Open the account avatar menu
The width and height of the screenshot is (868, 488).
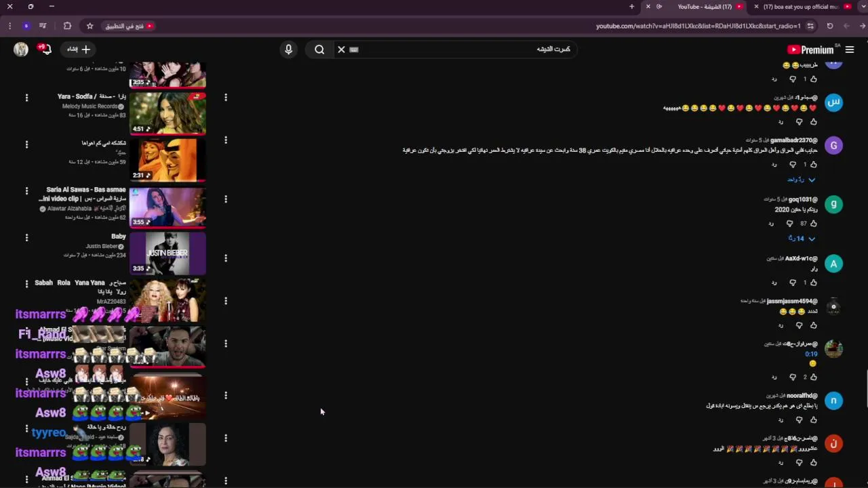coord(21,49)
